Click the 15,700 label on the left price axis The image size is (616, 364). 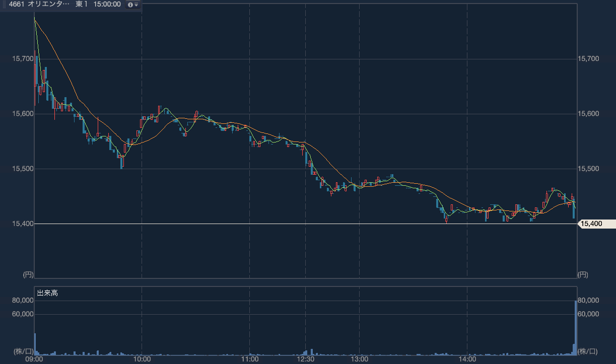point(22,59)
